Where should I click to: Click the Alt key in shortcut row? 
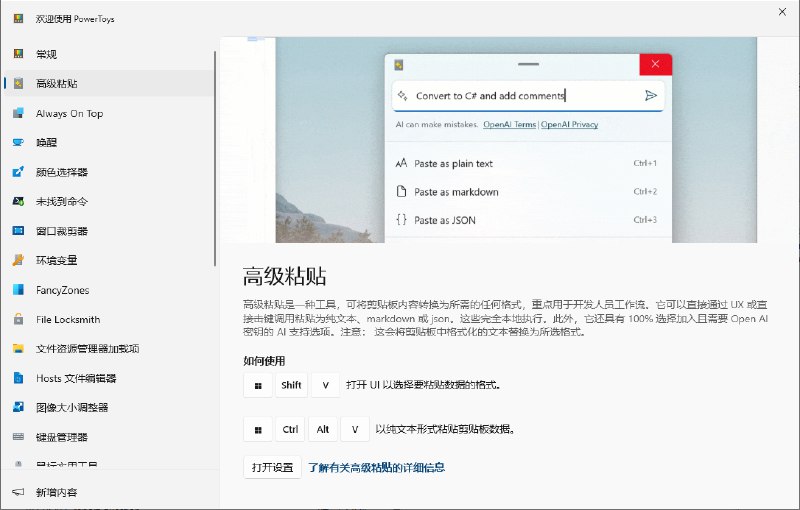click(x=323, y=429)
